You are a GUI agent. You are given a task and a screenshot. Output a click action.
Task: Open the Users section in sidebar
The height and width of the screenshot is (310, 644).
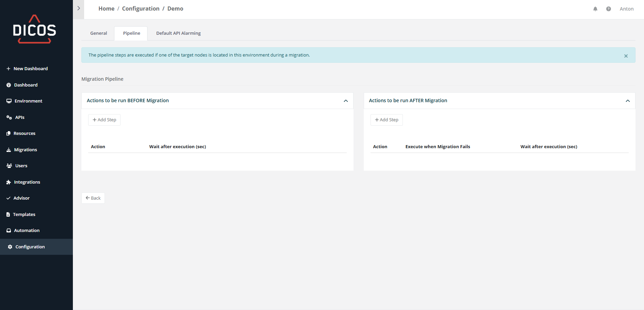click(x=21, y=166)
